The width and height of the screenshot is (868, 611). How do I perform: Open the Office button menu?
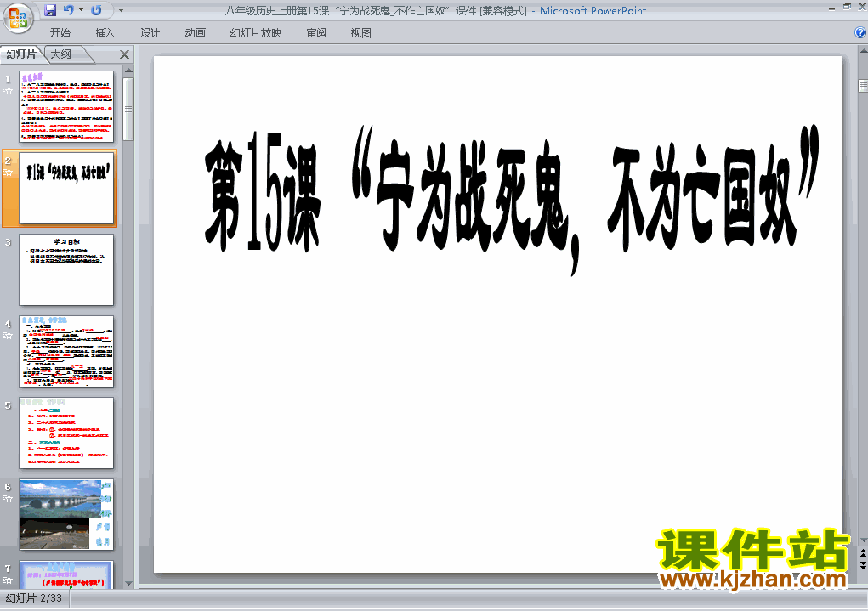[18, 18]
